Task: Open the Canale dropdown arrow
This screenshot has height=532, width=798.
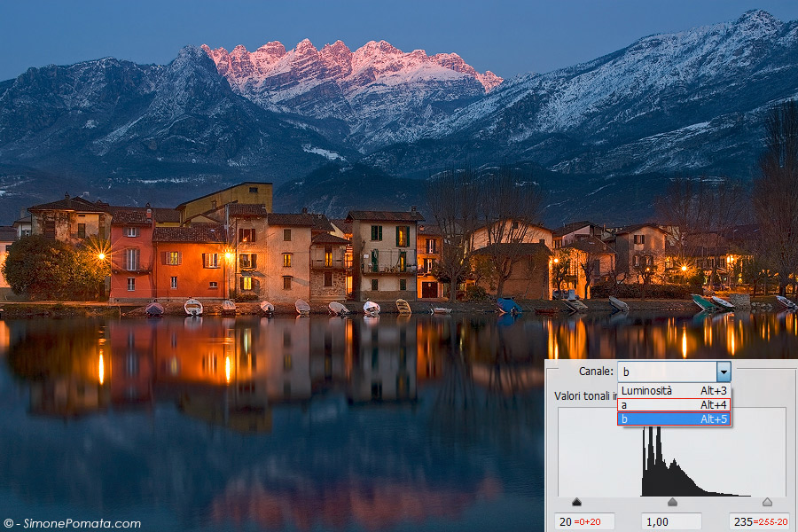Action: coord(724,372)
